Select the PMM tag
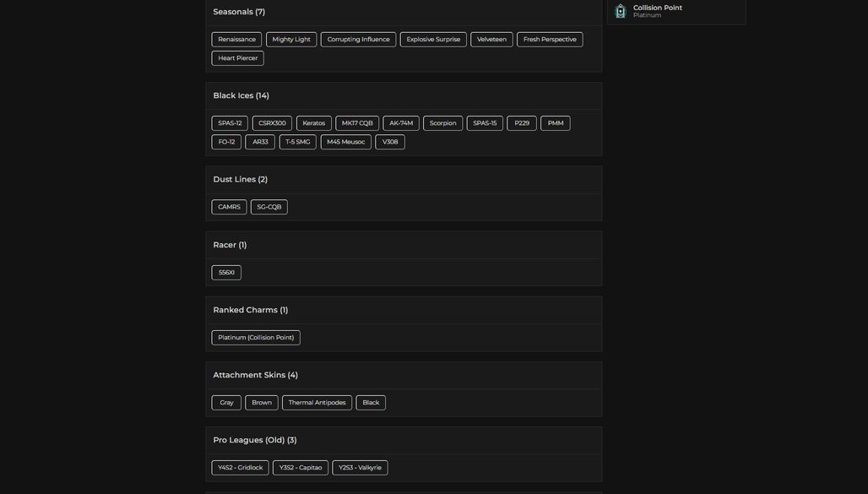The image size is (868, 494). pos(556,123)
